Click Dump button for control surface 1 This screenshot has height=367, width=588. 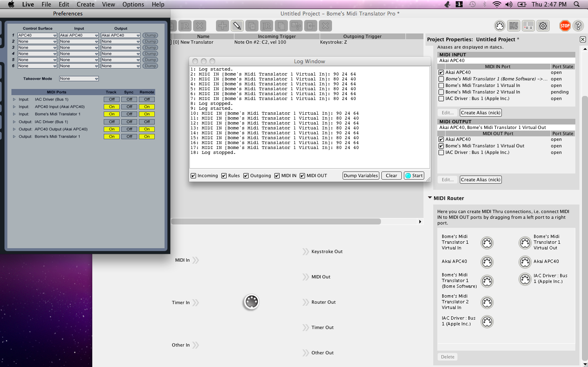150,36
